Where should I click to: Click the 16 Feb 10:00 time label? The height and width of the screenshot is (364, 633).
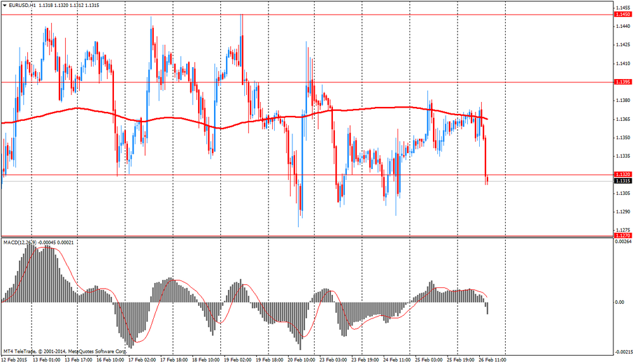(110, 360)
